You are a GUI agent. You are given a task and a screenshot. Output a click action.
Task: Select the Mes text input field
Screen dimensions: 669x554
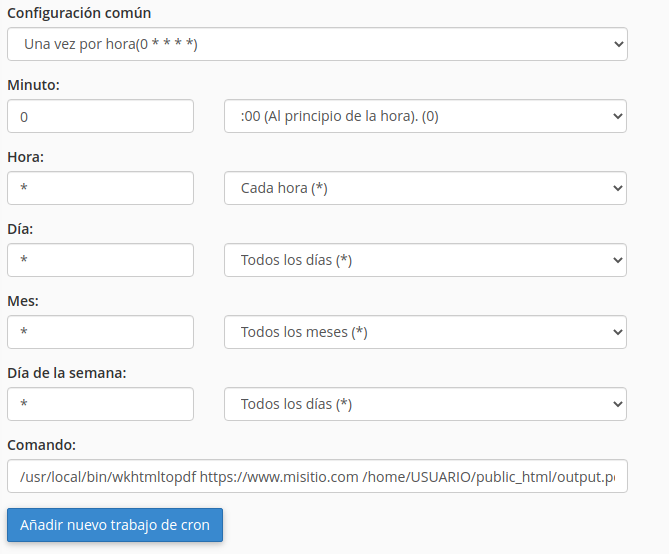100,332
